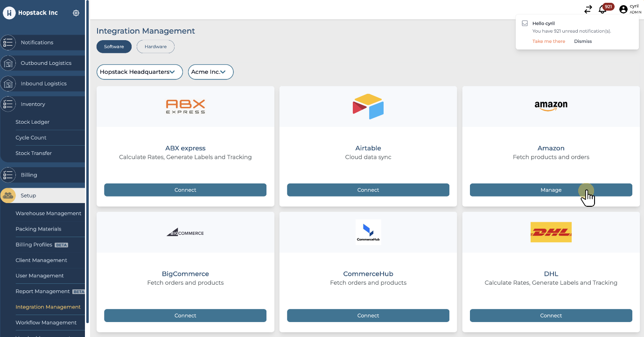Open Packing Materials
The width and height of the screenshot is (644, 337).
pyautogui.click(x=38, y=229)
